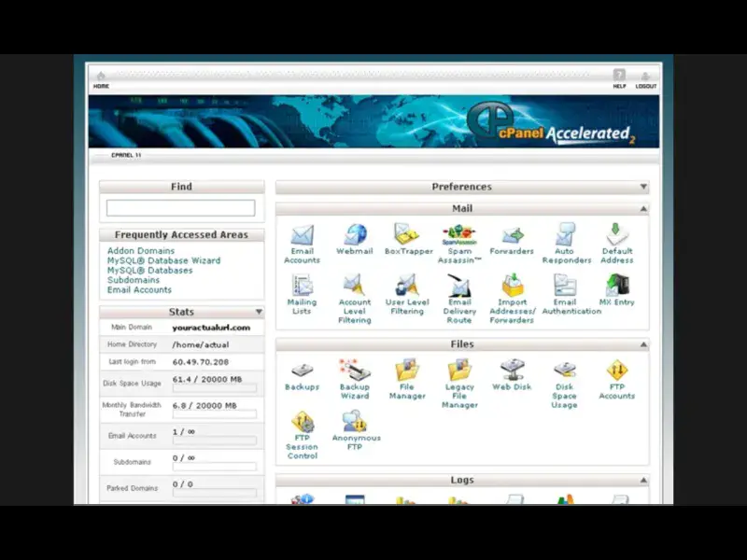The width and height of the screenshot is (747, 560).
Task: Click the Logs section header title
Action: pyautogui.click(x=462, y=480)
